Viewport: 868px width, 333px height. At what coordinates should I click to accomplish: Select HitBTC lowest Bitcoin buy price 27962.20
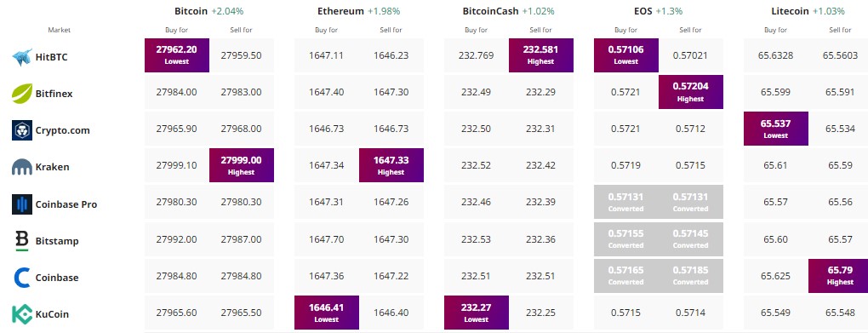tap(177, 55)
